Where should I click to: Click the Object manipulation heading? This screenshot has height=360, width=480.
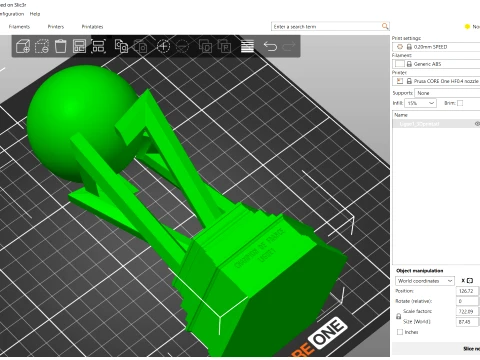click(x=419, y=271)
